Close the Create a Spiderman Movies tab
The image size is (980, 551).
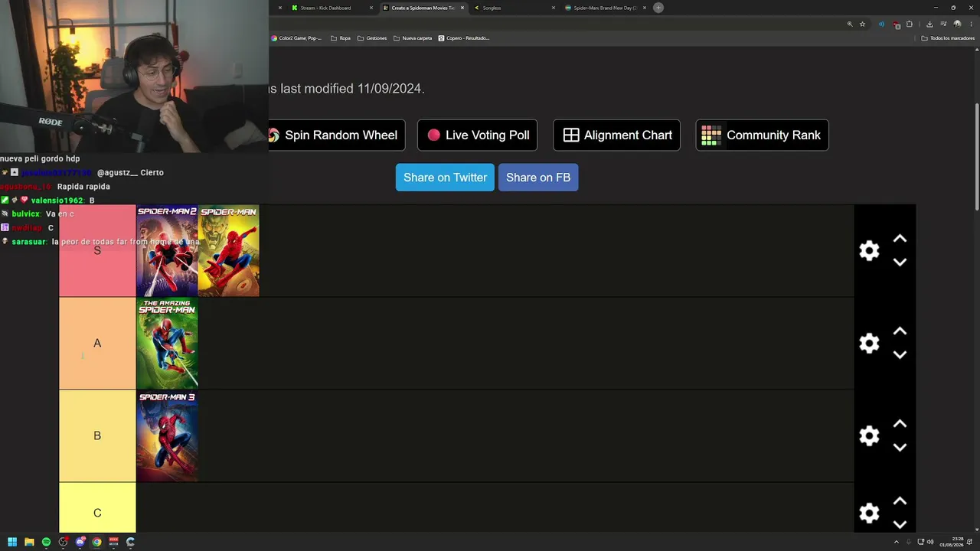tap(462, 8)
